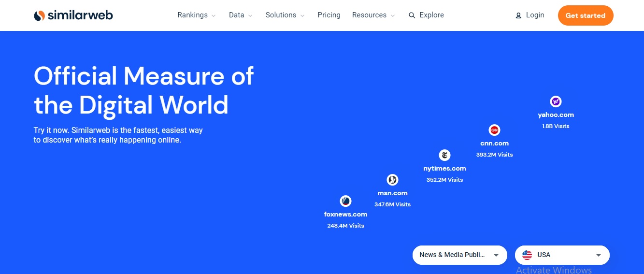
Task: Open the USA country dropdown
Action: pyautogui.click(x=562, y=255)
